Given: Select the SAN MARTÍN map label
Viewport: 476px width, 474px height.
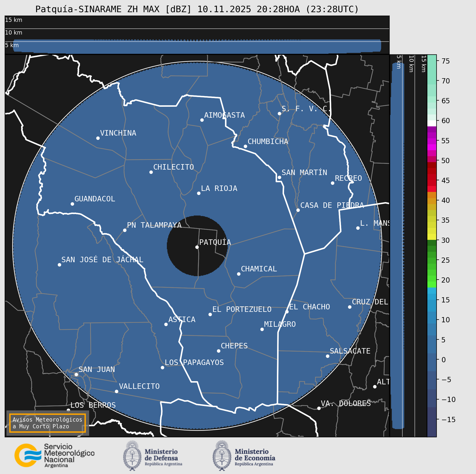Looking at the screenshot, I should point(304,172).
